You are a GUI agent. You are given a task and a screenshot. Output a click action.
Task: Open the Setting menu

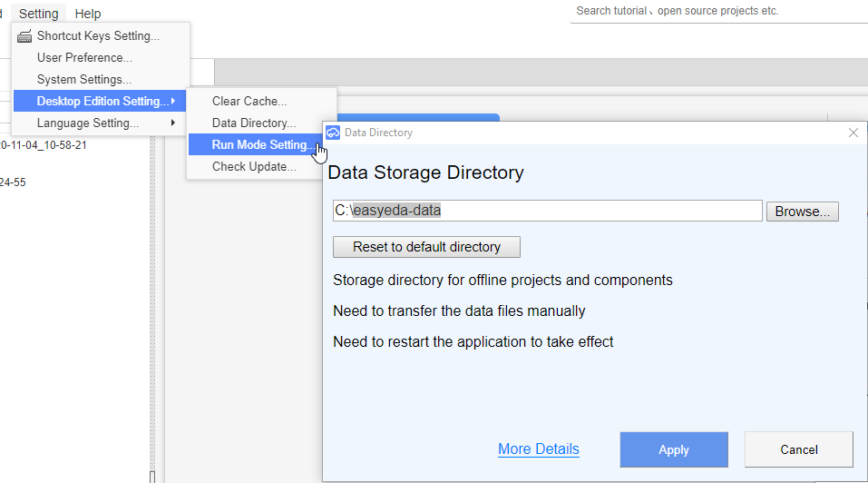click(x=39, y=14)
